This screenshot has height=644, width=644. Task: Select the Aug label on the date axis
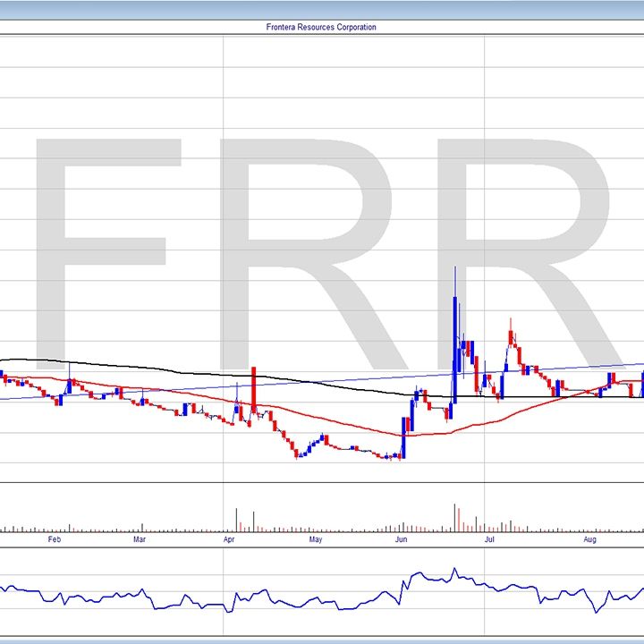pyautogui.click(x=589, y=540)
